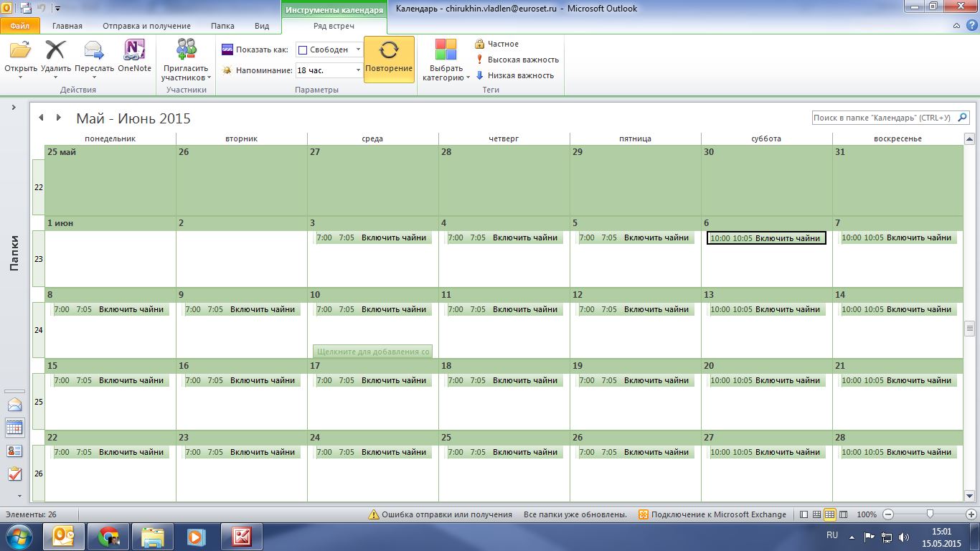Click the send/receive icon in the quick access toolbar
The height and width of the screenshot is (551, 980).
(x=25, y=9)
